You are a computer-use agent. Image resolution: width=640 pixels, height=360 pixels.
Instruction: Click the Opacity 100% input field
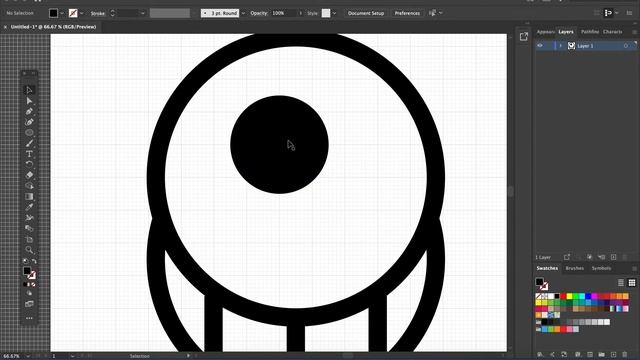pos(284,13)
